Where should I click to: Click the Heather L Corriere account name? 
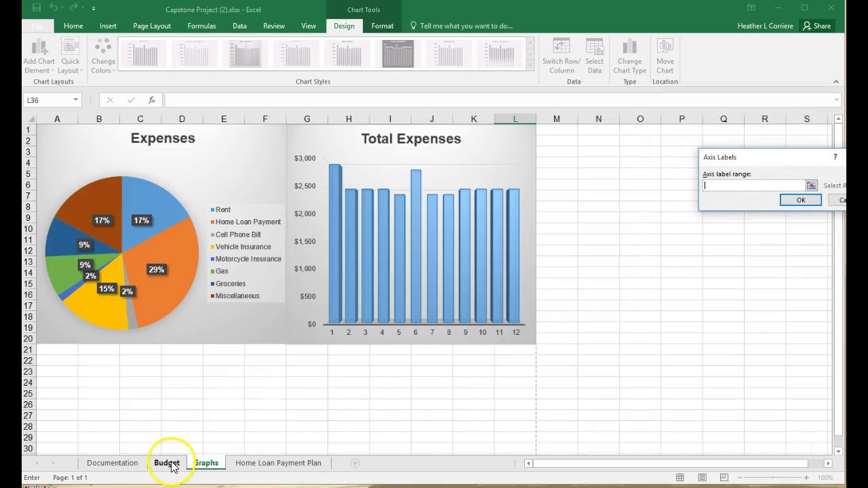pyautogui.click(x=765, y=26)
